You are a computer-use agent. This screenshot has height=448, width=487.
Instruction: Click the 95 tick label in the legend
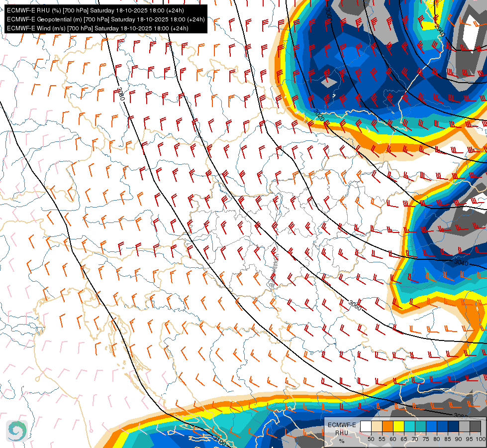click(469, 439)
